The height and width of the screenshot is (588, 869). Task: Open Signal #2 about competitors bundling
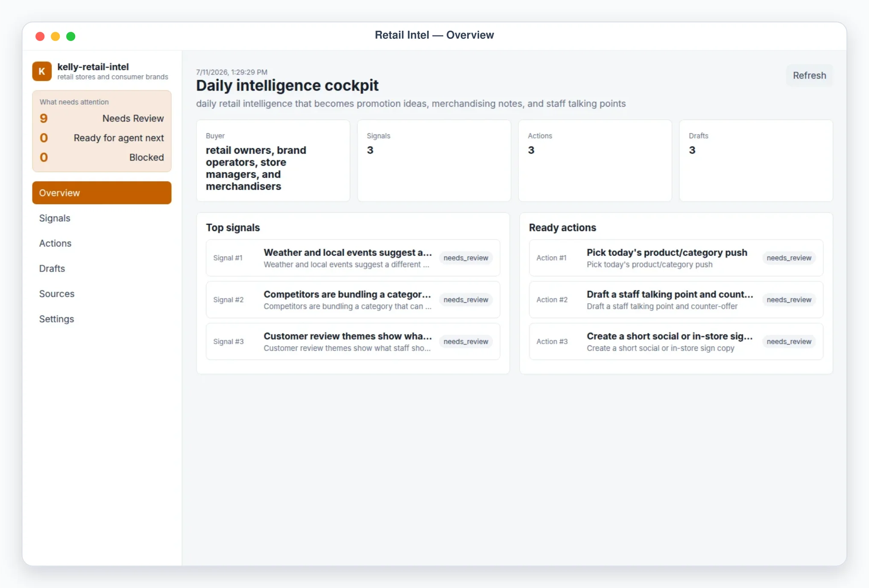click(353, 300)
